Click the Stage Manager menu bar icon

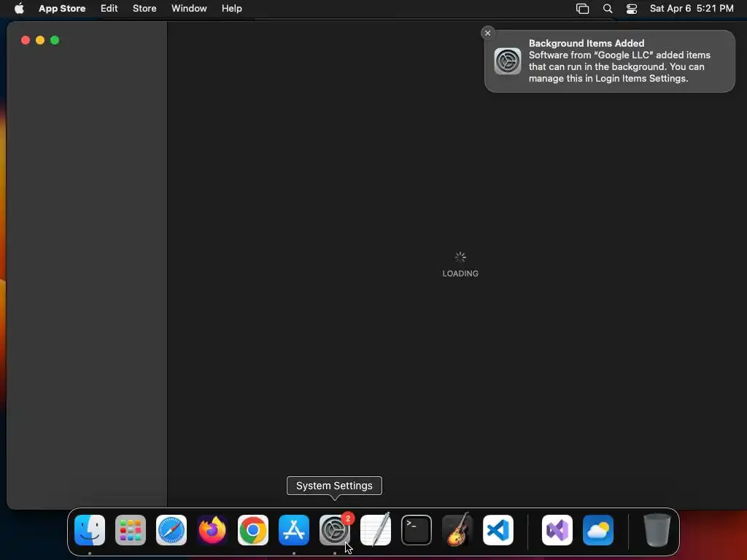[582, 9]
